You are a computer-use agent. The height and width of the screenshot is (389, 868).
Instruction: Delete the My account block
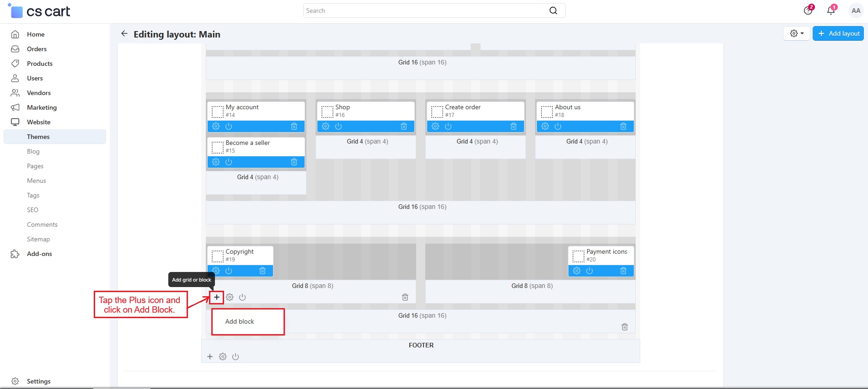point(294,126)
